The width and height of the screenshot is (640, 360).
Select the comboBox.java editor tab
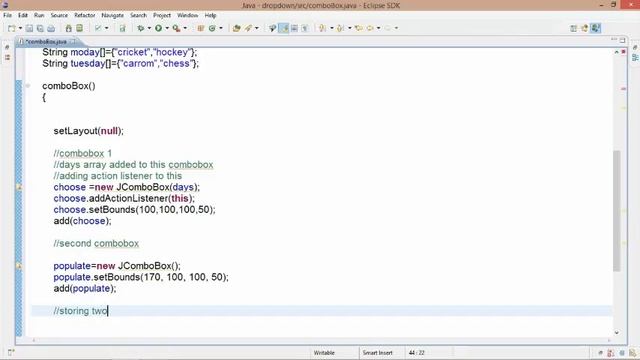click(46, 42)
